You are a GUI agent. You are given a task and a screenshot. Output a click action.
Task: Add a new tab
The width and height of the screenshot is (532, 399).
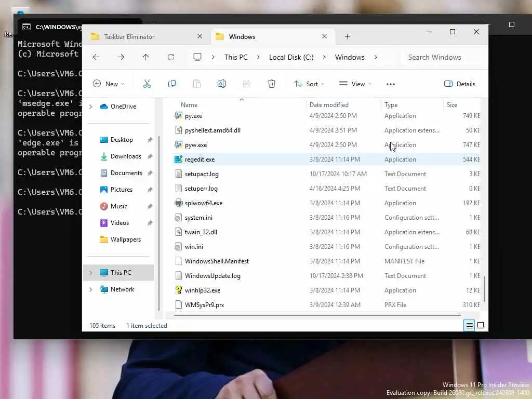point(348,37)
